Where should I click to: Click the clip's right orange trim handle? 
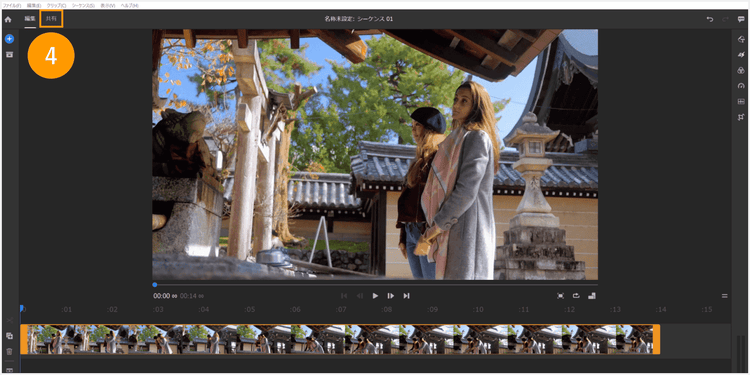click(x=657, y=340)
